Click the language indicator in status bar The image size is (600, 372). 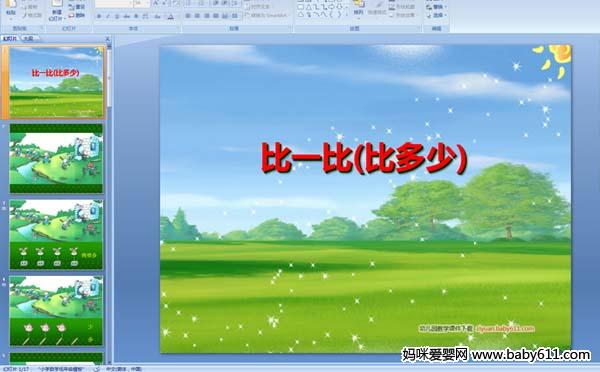pyautogui.click(x=123, y=369)
